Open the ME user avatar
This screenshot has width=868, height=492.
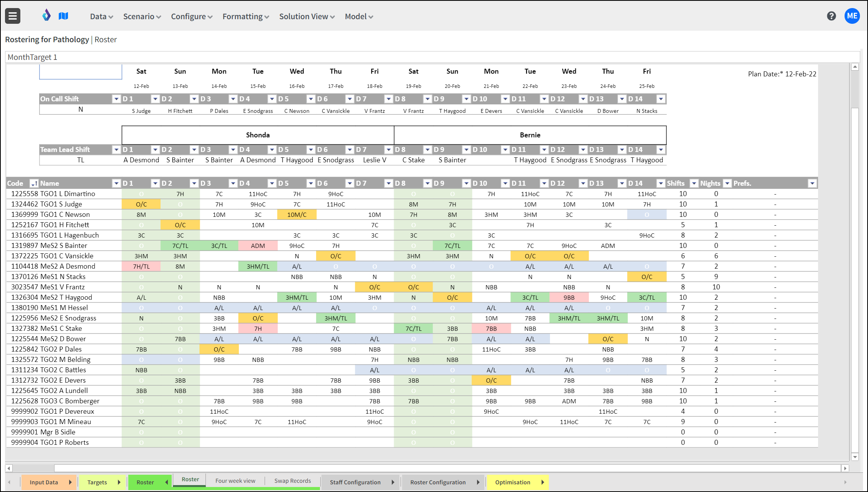tap(852, 16)
